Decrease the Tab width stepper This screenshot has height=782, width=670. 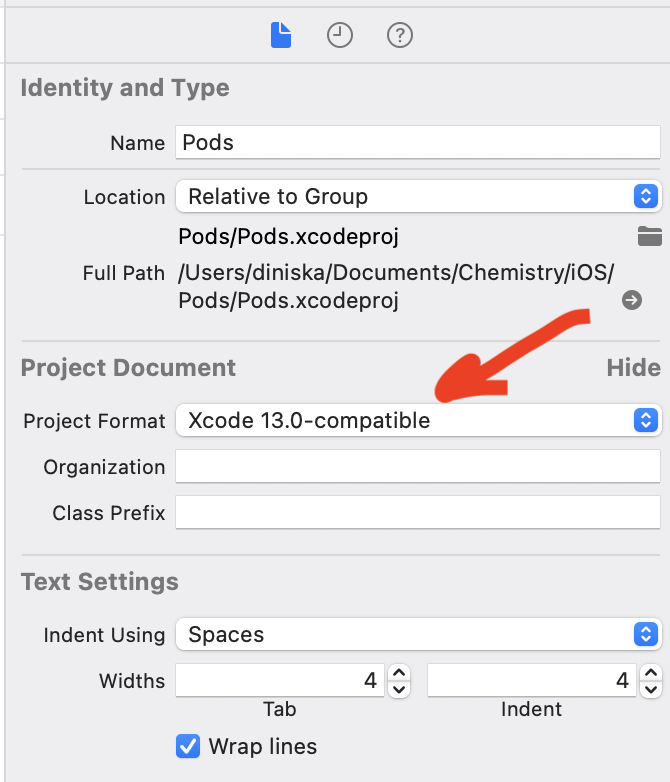click(399, 688)
